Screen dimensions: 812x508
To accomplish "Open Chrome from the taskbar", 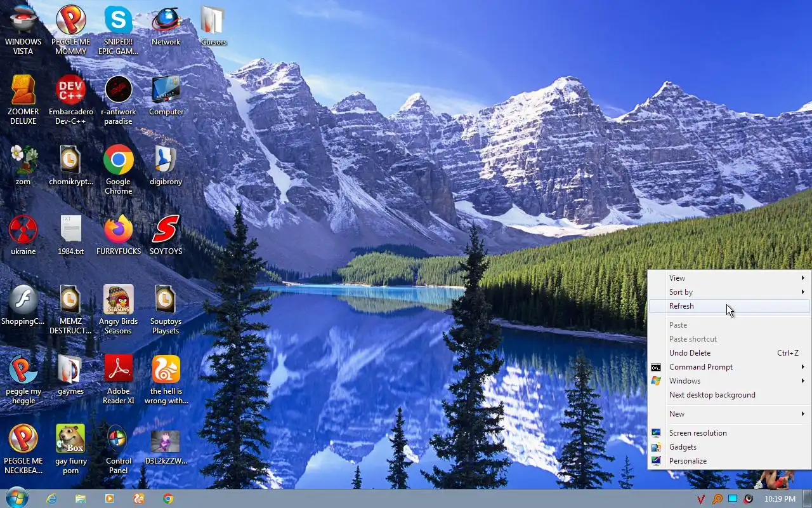I will click(168, 498).
